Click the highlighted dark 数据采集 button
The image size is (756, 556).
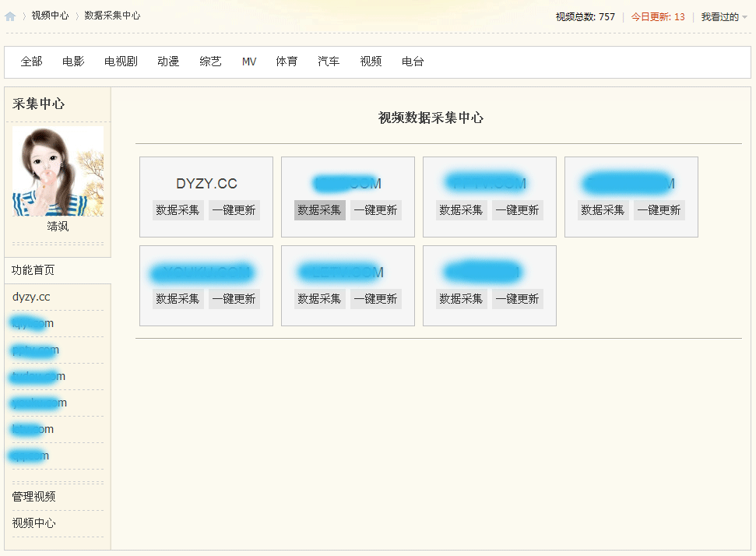click(x=320, y=210)
